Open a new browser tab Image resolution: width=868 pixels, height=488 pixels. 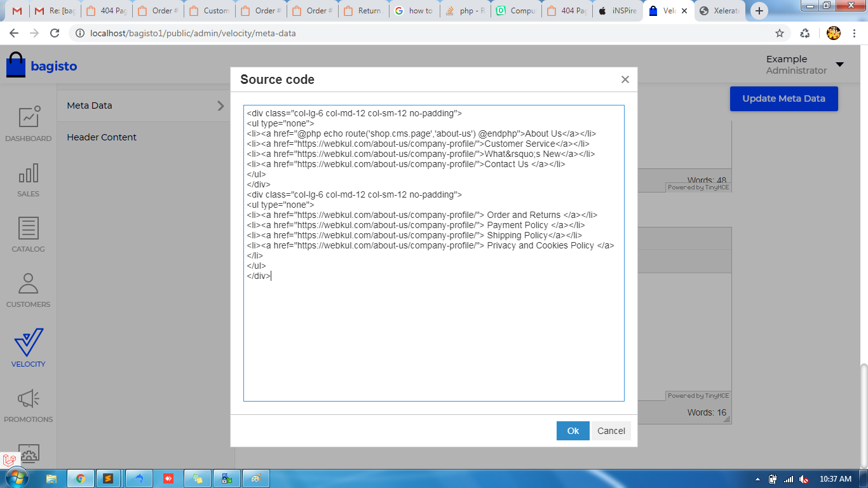point(759,11)
